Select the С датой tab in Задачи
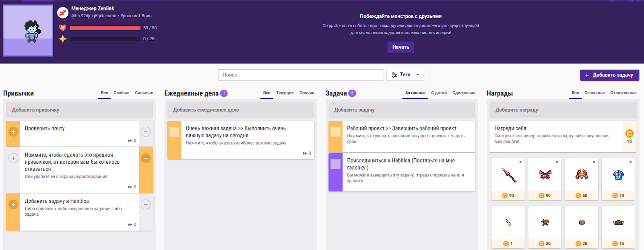Viewport: 644px width, 250px height. point(439,93)
